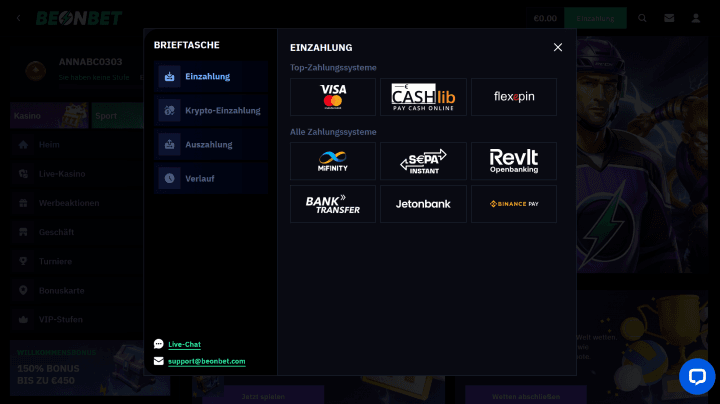Click Jetzt spielen button
The width and height of the screenshot is (720, 404).
[x=263, y=395]
